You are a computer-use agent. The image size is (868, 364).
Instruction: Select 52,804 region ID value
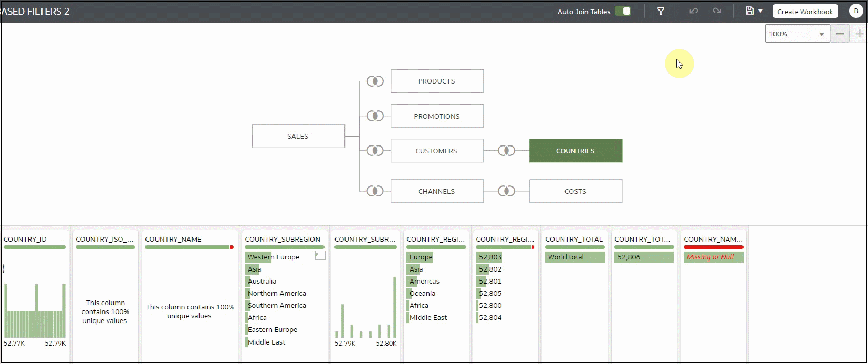490,317
